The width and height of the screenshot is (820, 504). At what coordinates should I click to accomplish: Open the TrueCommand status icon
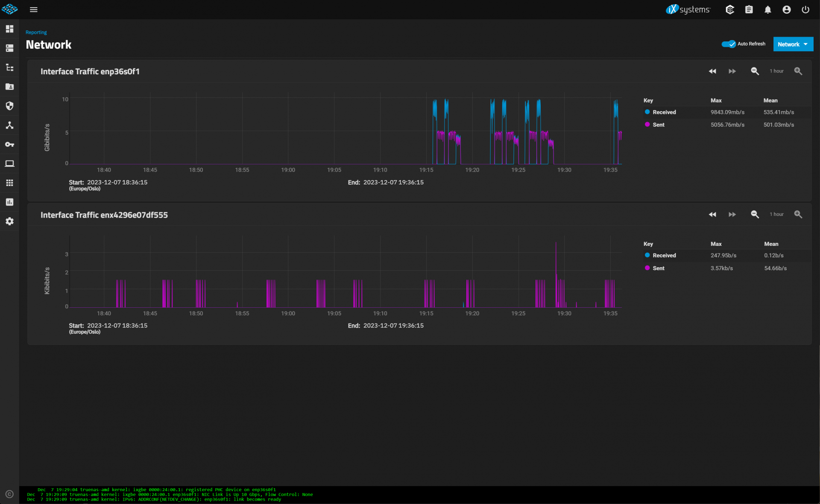(x=730, y=9)
